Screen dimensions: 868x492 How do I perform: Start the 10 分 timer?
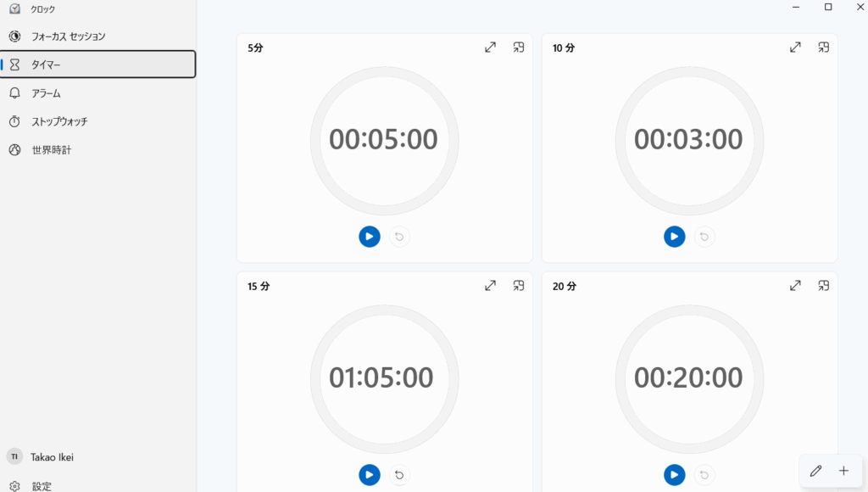tap(674, 237)
